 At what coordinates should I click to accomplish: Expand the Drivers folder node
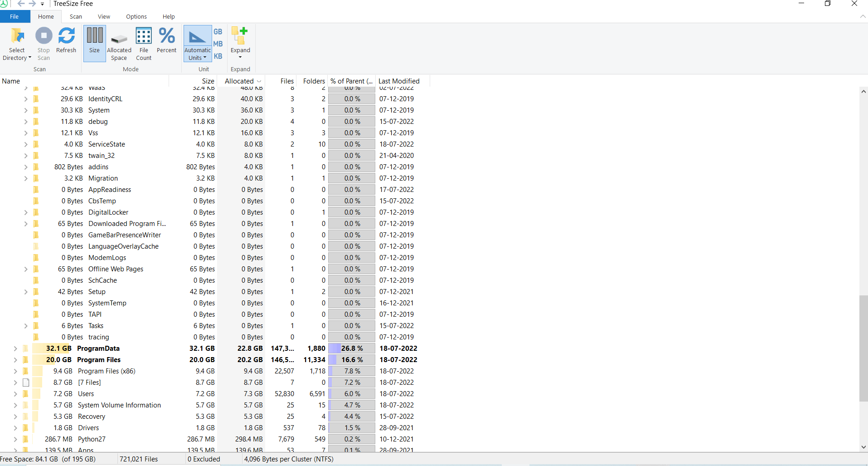coord(15,428)
